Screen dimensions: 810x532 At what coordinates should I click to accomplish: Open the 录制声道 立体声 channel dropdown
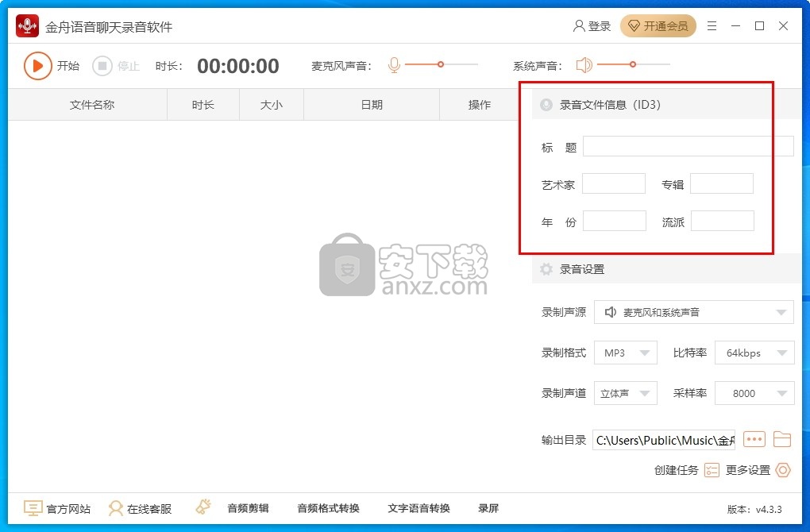[x=626, y=393]
